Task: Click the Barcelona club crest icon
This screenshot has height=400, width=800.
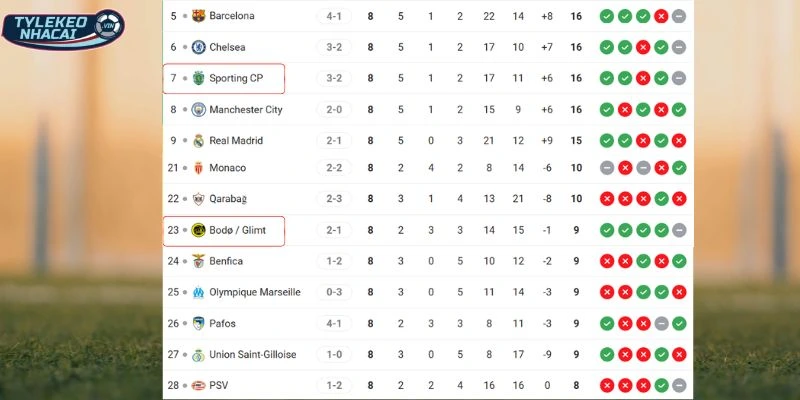Action: pyautogui.click(x=198, y=16)
